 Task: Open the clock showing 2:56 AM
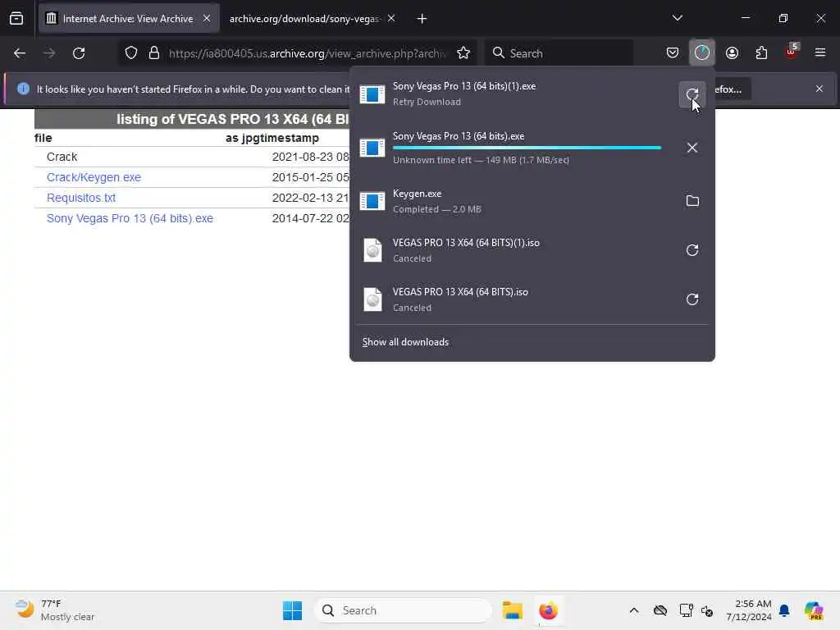(748, 610)
